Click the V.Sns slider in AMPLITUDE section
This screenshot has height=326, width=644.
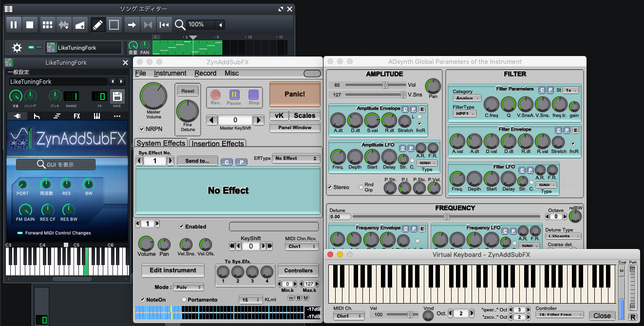pos(375,95)
